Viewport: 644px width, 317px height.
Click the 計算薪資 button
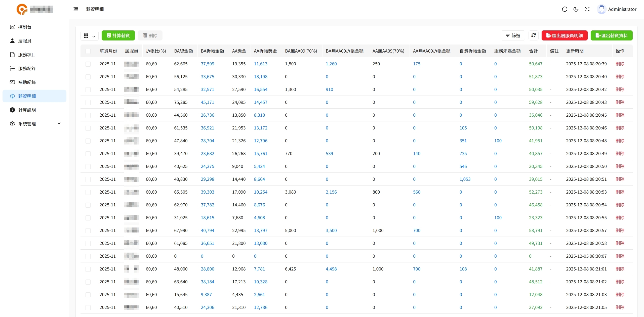click(x=118, y=35)
